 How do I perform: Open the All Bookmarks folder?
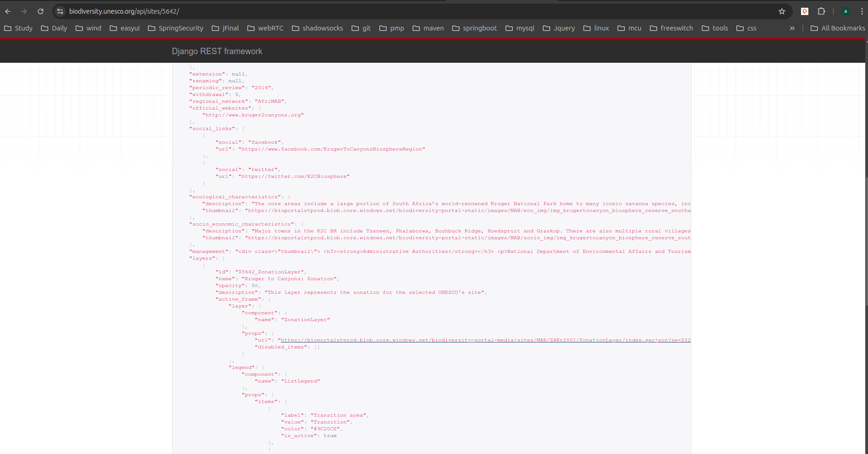tap(837, 28)
